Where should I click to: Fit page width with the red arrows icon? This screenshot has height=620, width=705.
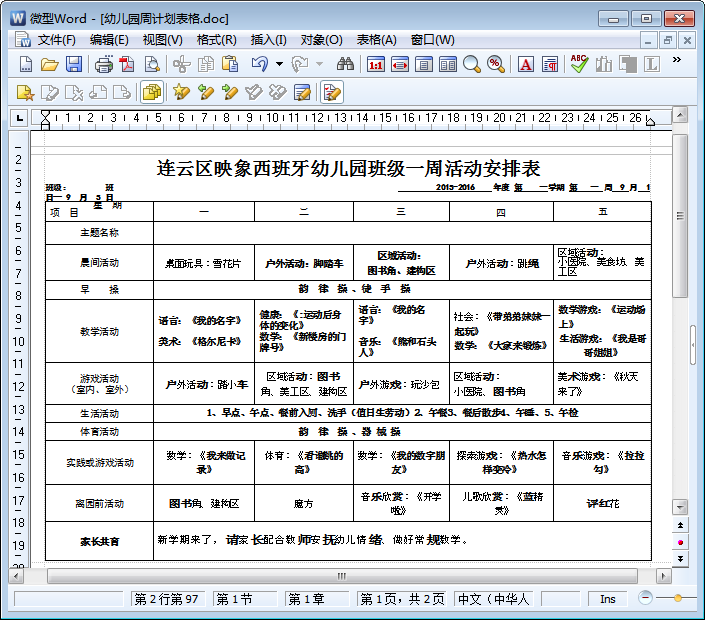click(x=400, y=65)
